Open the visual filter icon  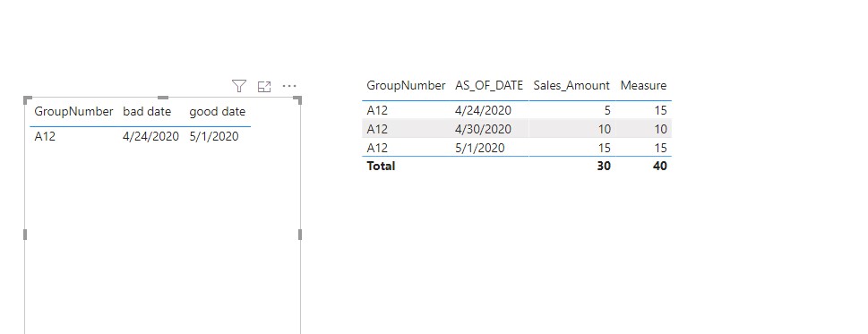238,86
